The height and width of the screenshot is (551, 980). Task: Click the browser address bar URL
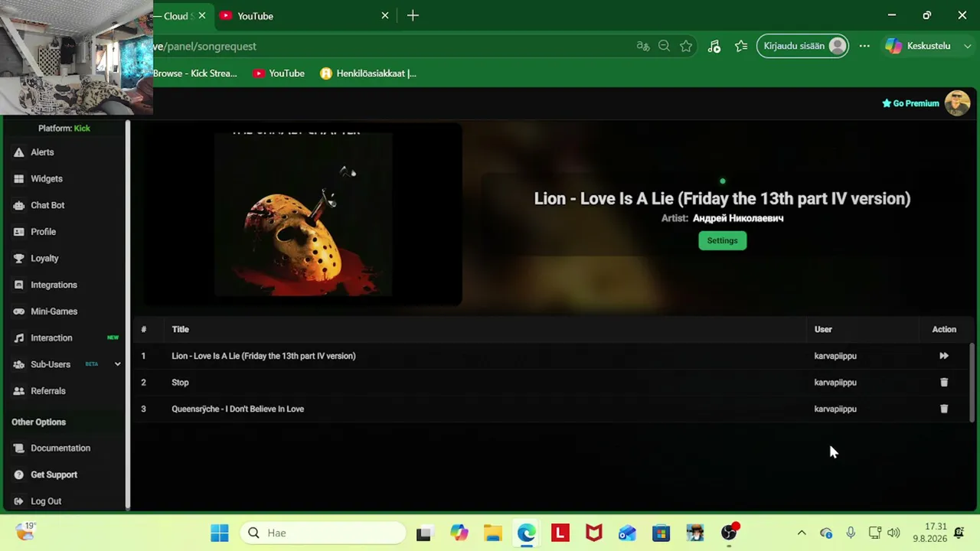click(205, 47)
